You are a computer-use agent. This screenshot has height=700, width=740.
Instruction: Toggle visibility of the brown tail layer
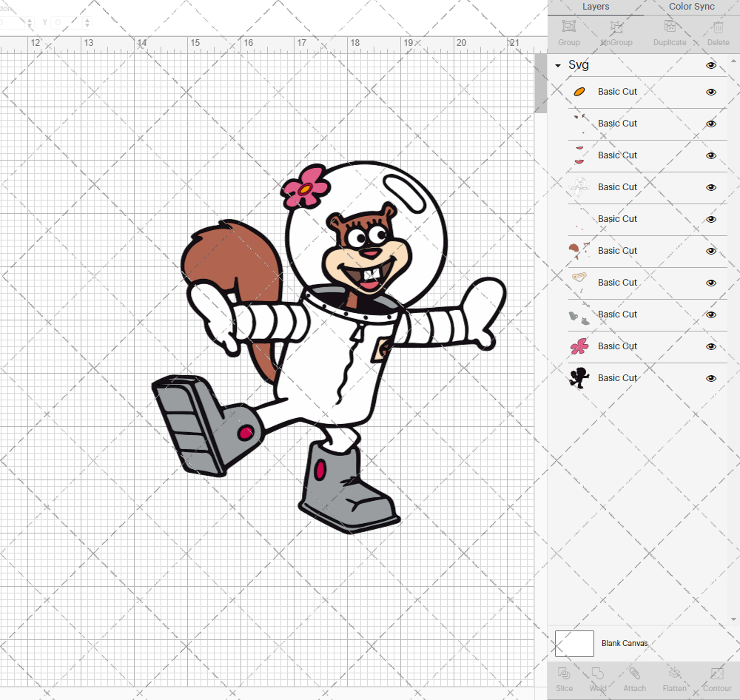coord(710,251)
